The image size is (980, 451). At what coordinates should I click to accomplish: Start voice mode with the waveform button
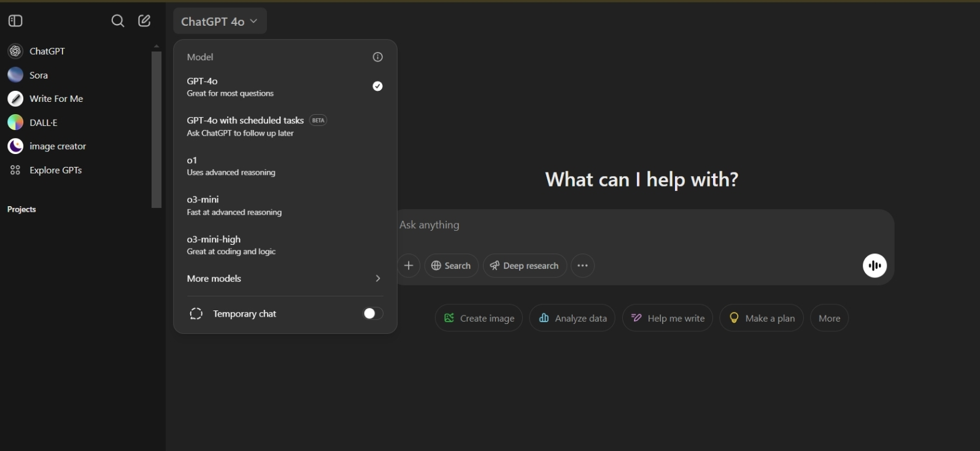point(874,266)
